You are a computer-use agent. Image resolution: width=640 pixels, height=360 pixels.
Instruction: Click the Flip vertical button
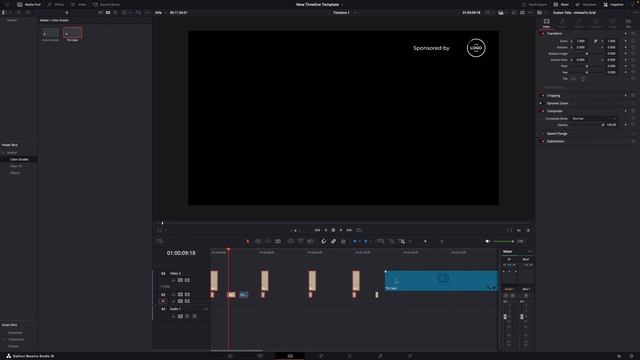(583, 79)
